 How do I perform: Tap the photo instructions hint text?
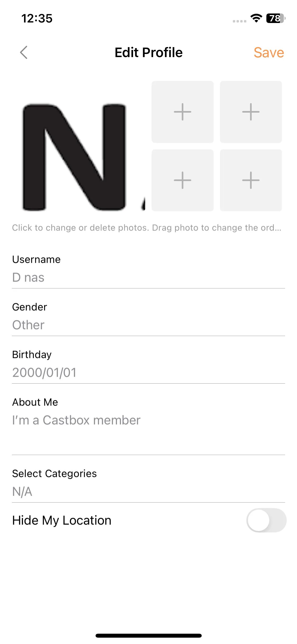coord(147,228)
